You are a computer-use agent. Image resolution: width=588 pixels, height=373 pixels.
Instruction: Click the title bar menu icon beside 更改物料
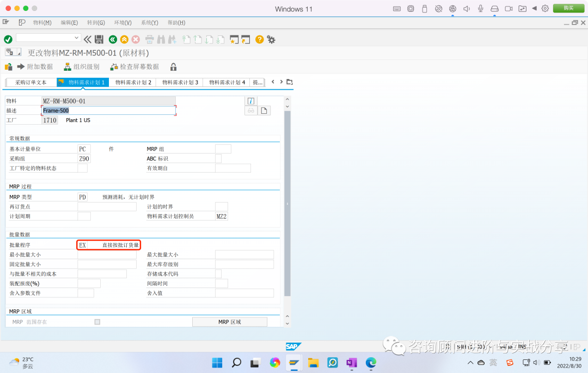click(13, 52)
